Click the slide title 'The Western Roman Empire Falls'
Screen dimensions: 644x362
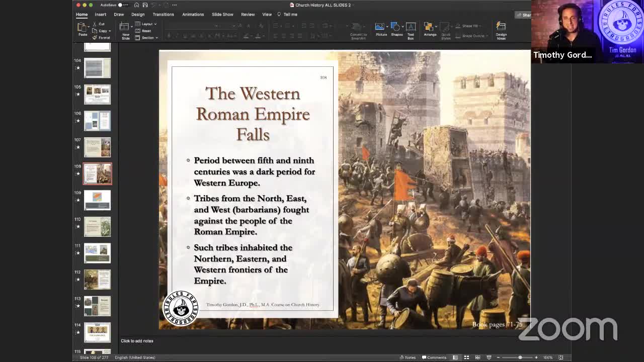point(253,114)
